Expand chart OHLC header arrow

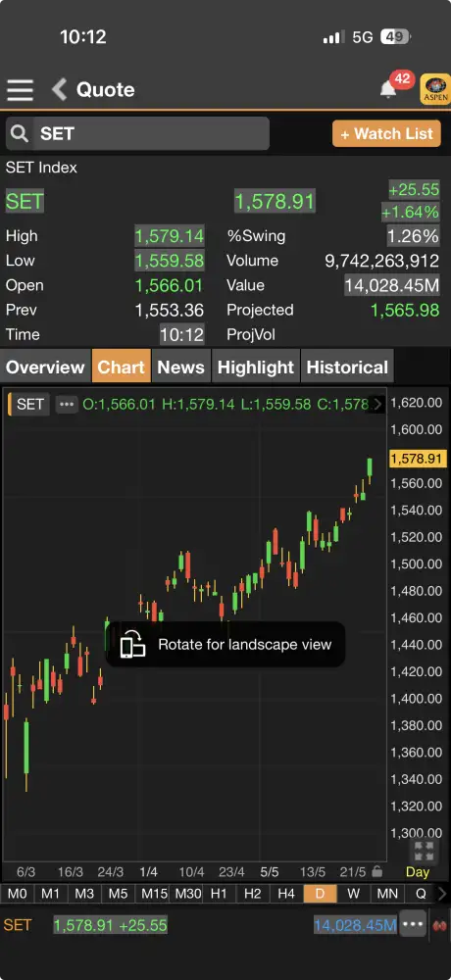pos(377,405)
